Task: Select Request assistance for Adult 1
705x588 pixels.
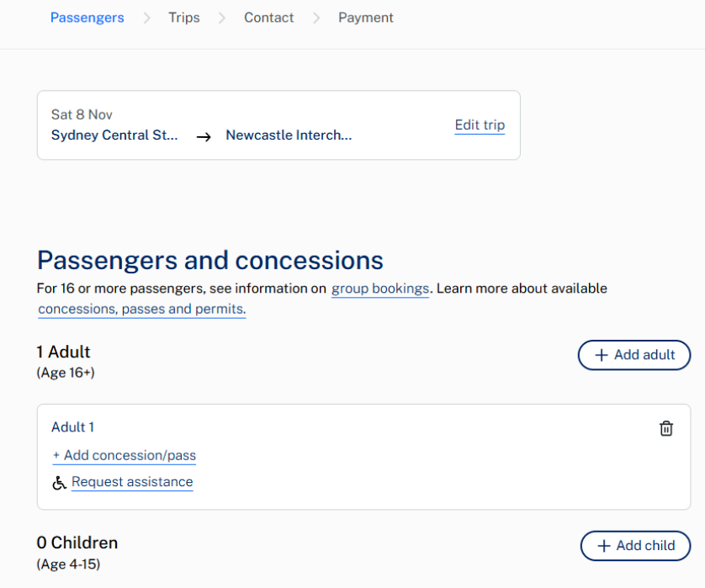Action: (132, 482)
